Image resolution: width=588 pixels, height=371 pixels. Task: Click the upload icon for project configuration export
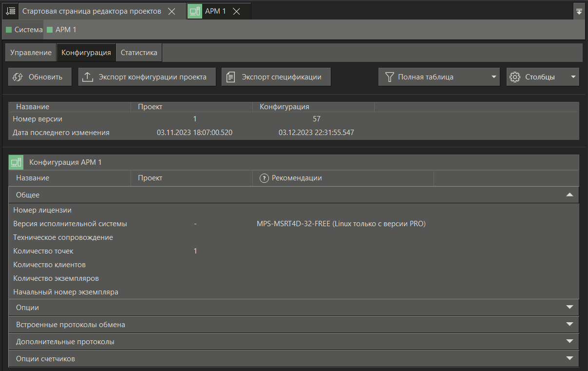click(x=88, y=77)
